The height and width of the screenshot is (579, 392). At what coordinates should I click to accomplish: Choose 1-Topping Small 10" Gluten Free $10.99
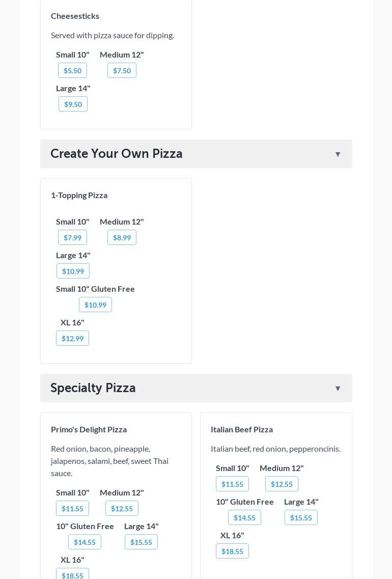click(95, 305)
